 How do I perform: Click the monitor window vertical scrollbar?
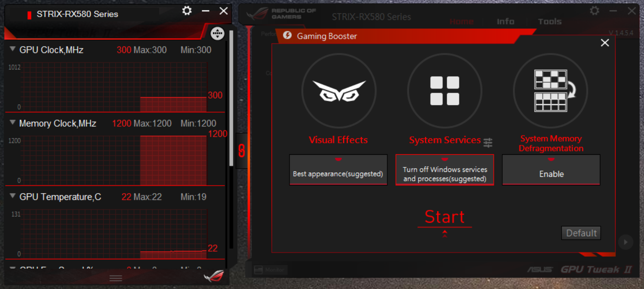click(232, 98)
